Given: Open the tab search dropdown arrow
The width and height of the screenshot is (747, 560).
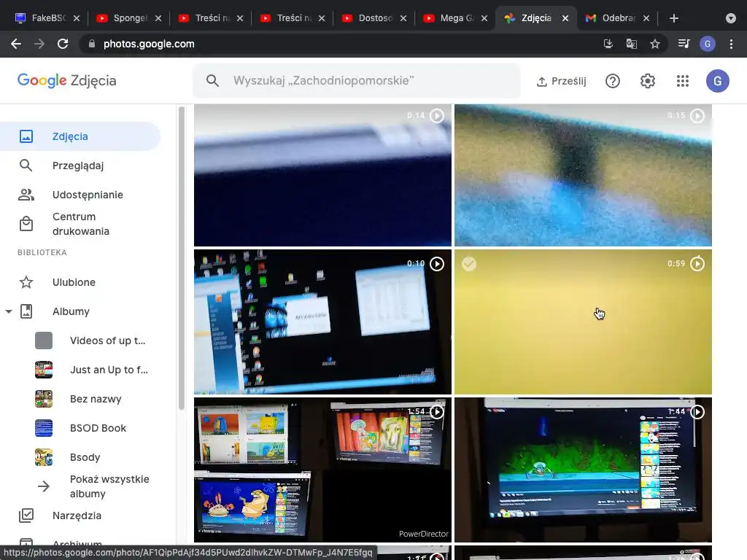Looking at the screenshot, I should click(731, 18).
